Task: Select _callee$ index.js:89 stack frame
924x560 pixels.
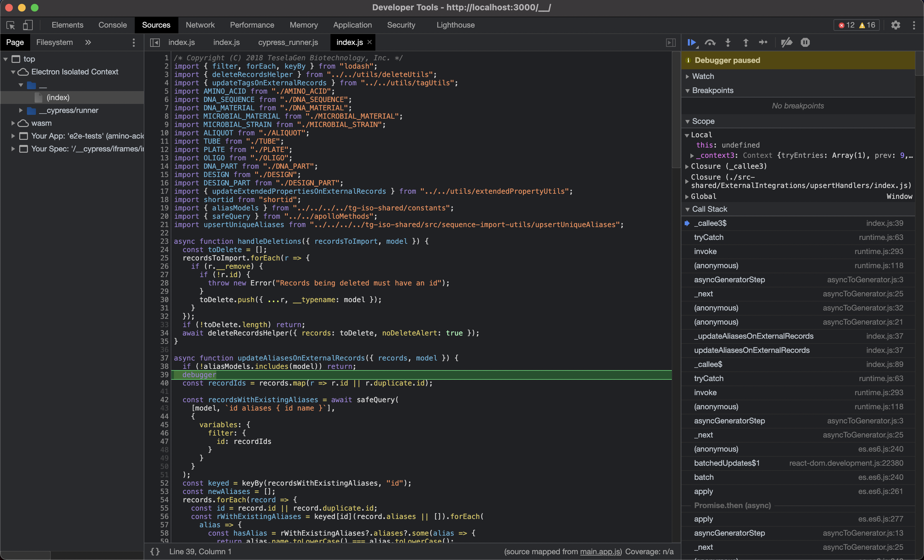Action: tap(798, 364)
